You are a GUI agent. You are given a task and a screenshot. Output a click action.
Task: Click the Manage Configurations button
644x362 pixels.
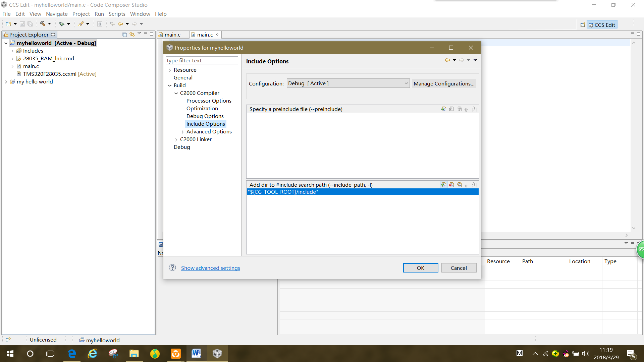click(444, 83)
